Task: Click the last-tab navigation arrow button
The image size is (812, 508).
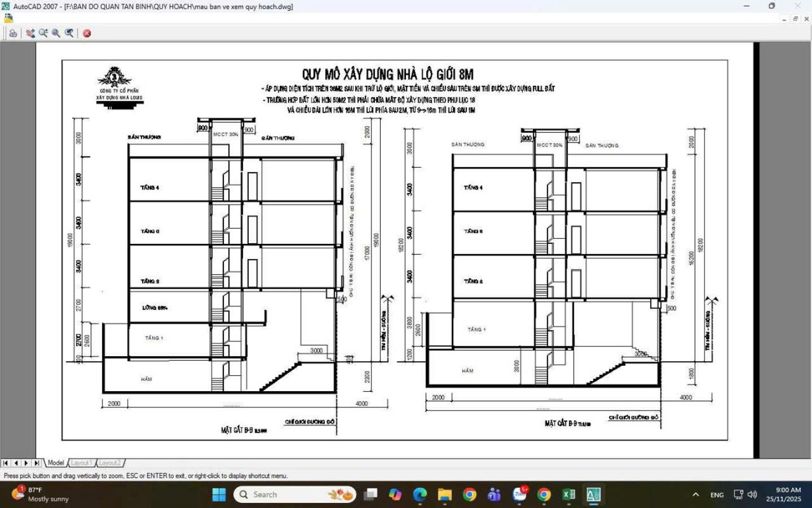Action: 37,462
